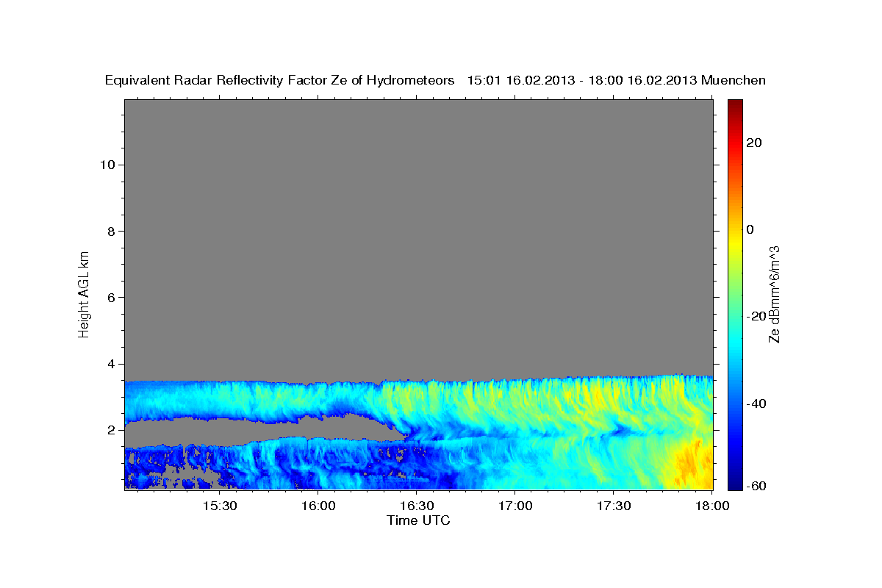This screenshot has width=882, height=588.
Task: Click the dark blue bottom of colorbar
Action: tap(735, 484)
